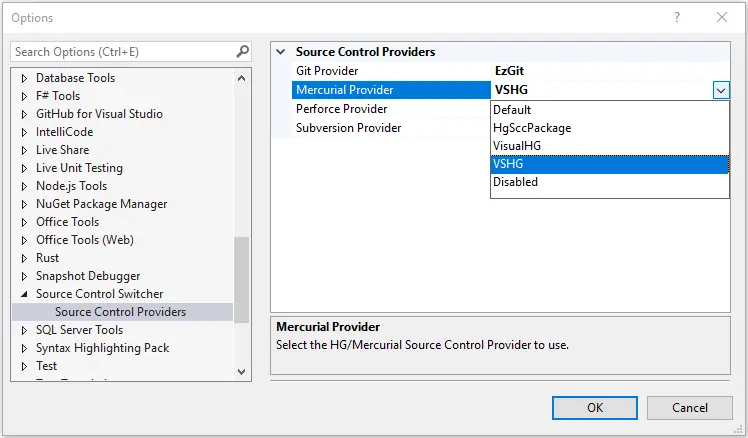748x438 pixels.
Task: Click the Cancel button
Action: pyautogui.click(x=689, y=408)
